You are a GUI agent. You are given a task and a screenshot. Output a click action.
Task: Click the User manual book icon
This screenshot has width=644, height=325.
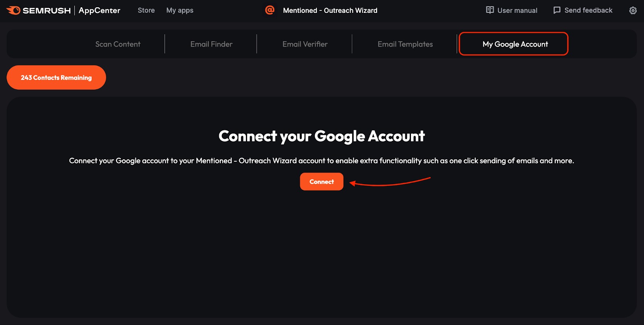489,10
